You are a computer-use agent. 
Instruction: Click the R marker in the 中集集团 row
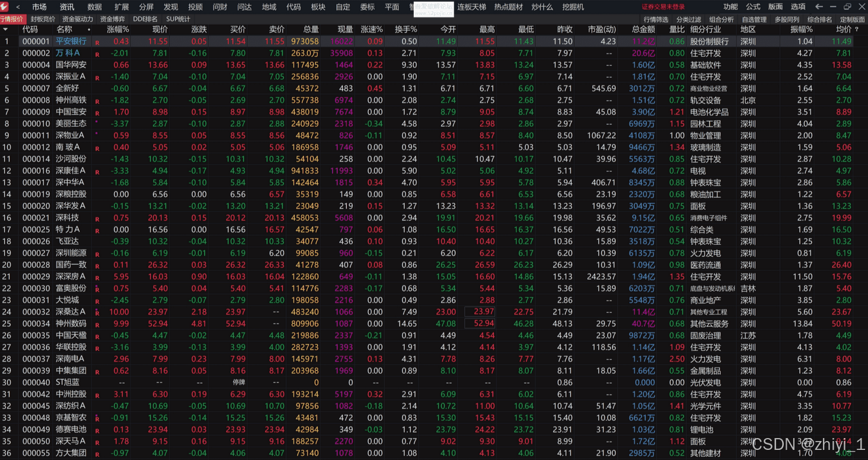(97, 372)
